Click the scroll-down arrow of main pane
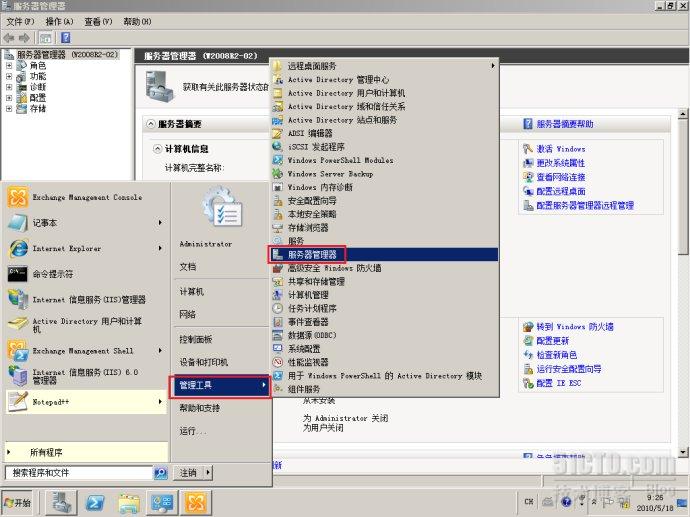The image size is (690, 517). 683,452
